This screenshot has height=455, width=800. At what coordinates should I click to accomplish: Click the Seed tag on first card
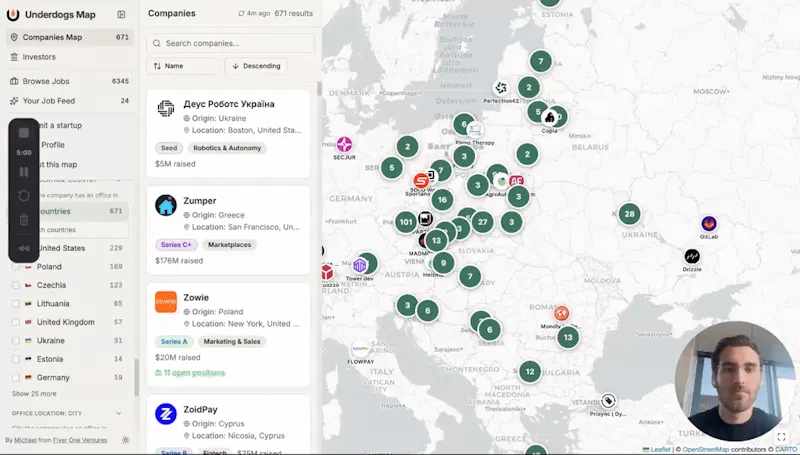169,148
